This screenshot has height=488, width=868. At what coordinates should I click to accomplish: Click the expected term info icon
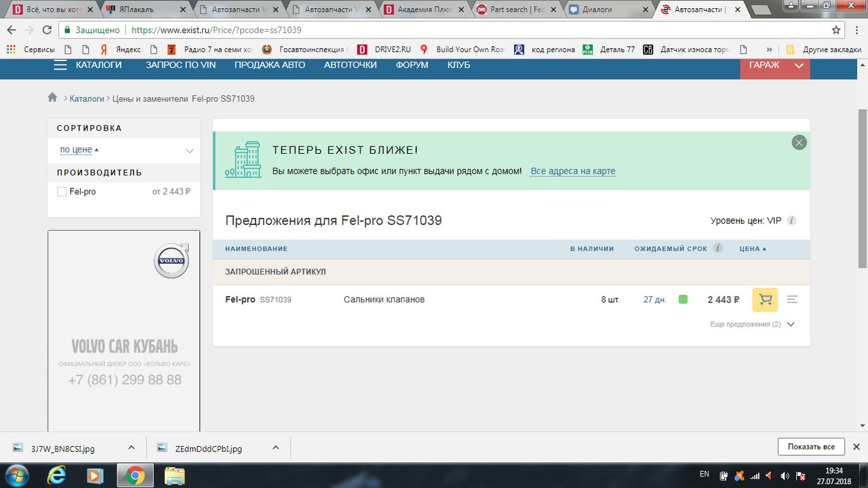click(717, 248)
